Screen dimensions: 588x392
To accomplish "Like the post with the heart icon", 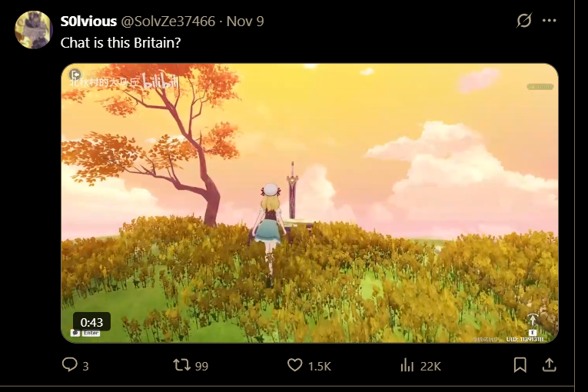I will (294, 364).
